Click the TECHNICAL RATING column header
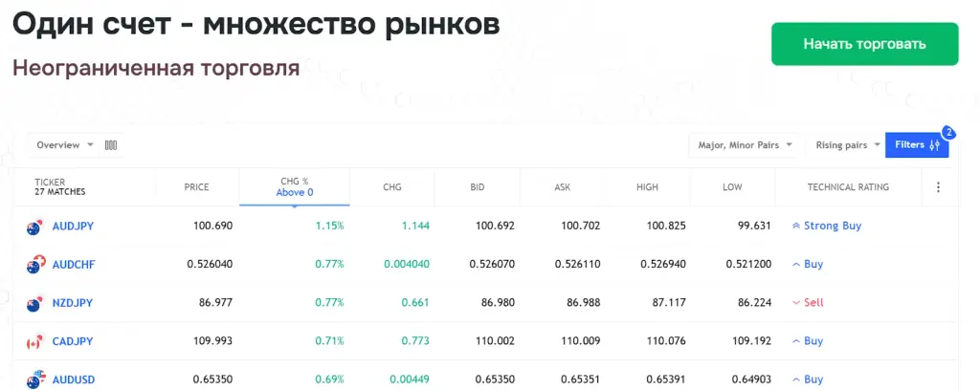This screenshot has height=390, width=980. (848, 187)
